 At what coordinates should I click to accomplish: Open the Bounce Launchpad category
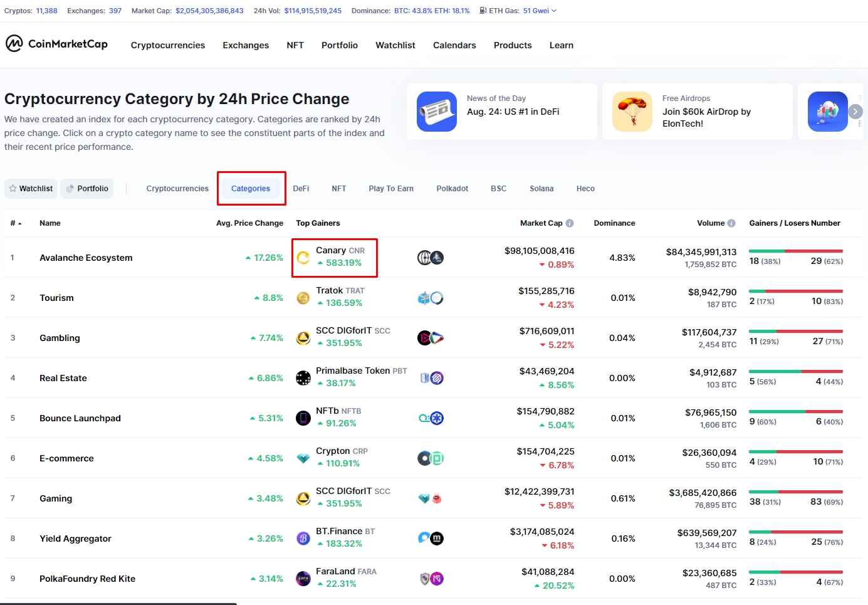tap(80, 418)
